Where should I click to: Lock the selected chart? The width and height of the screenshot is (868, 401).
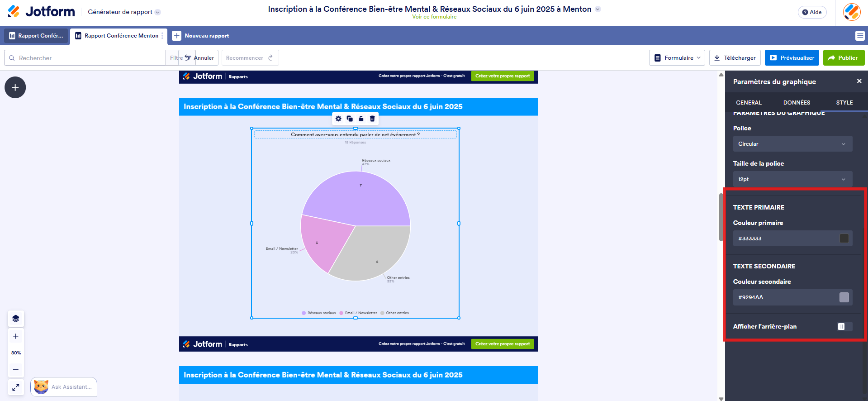coord(361,119)
